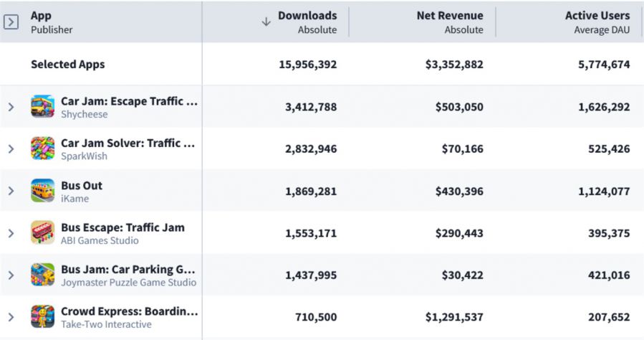Click the Selected Apps summary row
Screen dimensions: 644x340
tap(68, 65)
